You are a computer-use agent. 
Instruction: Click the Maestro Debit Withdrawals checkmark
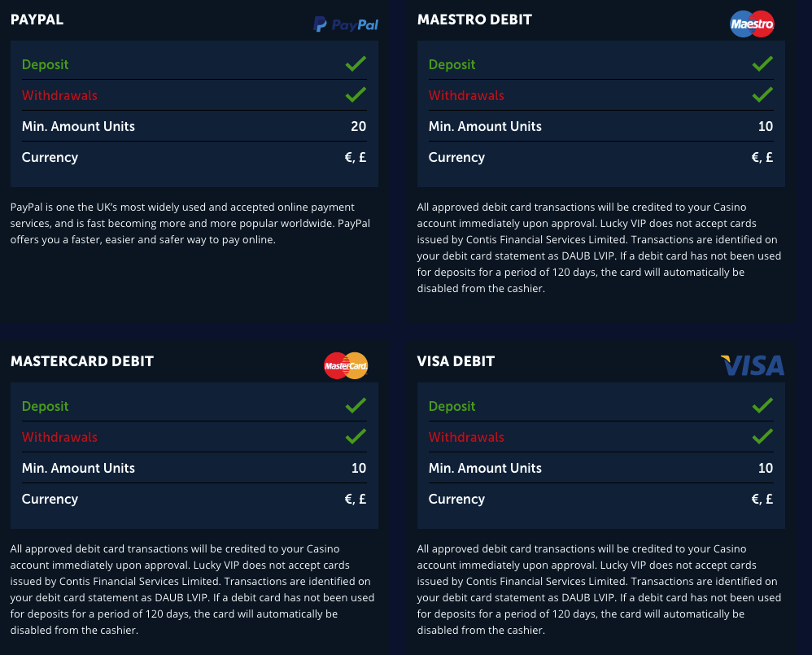pyautogui.click(x=763, y=94)
